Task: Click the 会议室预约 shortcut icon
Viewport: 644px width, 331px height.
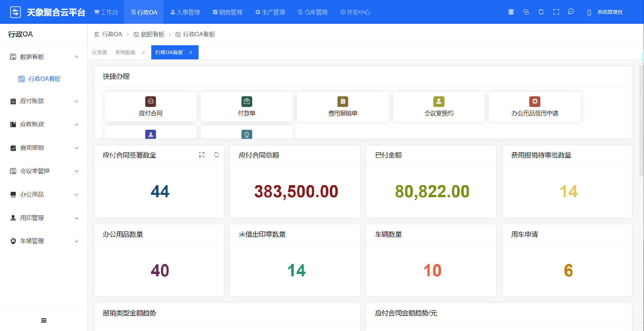Action: 439,101
